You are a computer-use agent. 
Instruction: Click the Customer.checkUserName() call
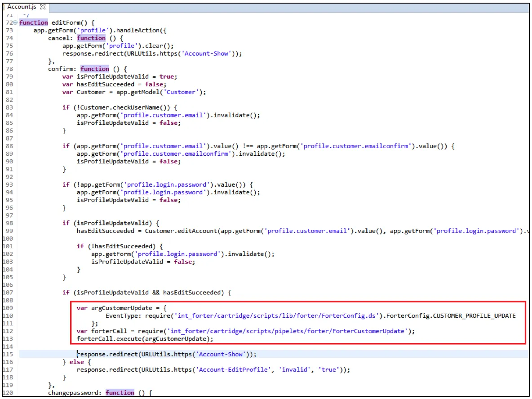125,108
